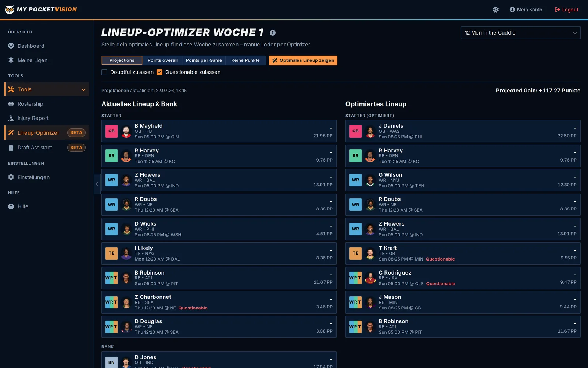Click the Projected Gain +117.27 Punkte text
The width and height of the screenshot is (588, 368).
pyautogui.click(x=538, y=91)
